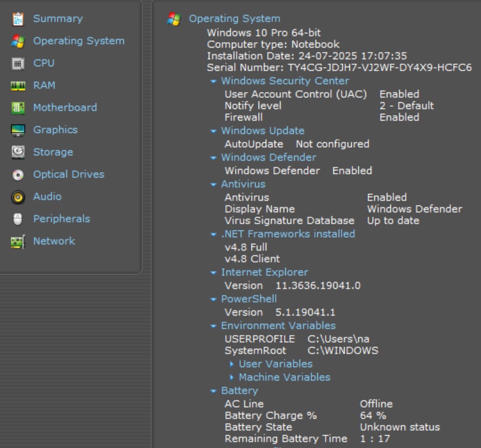This screenshot has height=448, width=481.
Task: Click the Motherboard icon in sidebar
Action: click(x=18, y=108)
